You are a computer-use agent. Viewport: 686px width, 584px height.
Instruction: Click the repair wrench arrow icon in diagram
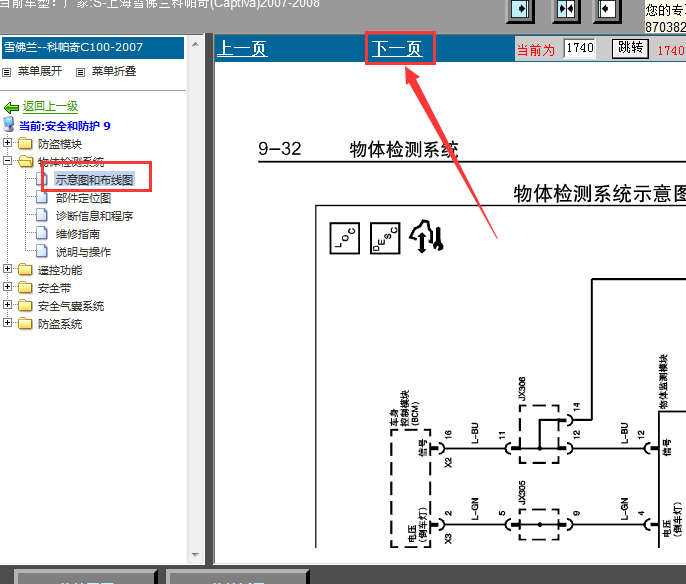(426, 236)
